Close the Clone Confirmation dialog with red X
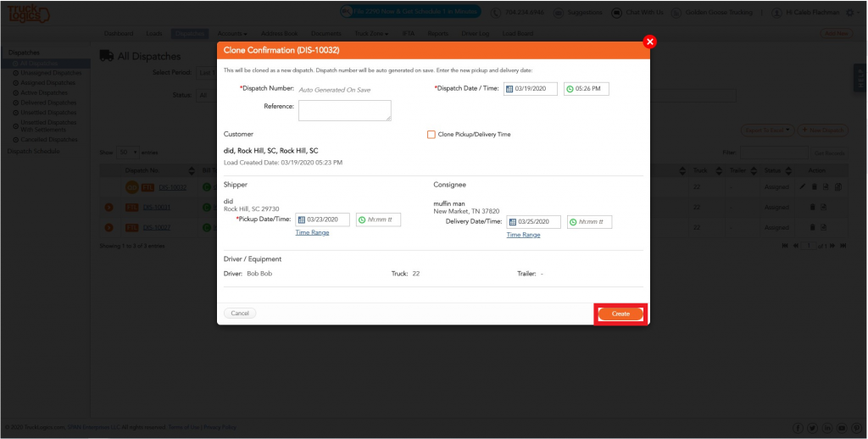This screenshot has width=868, height=439. click(650, 42)
